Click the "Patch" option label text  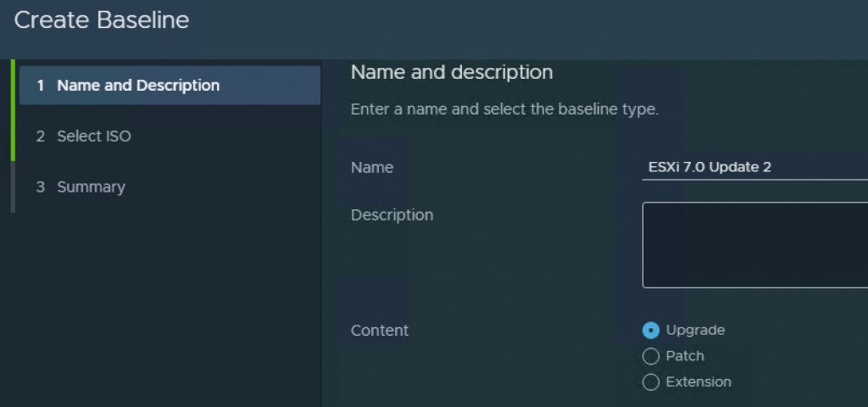click(685, 356)
